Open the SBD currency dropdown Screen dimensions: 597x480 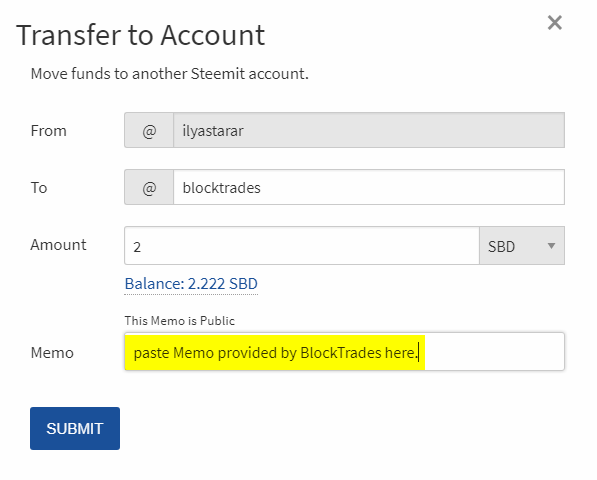(x=522, y=246)
